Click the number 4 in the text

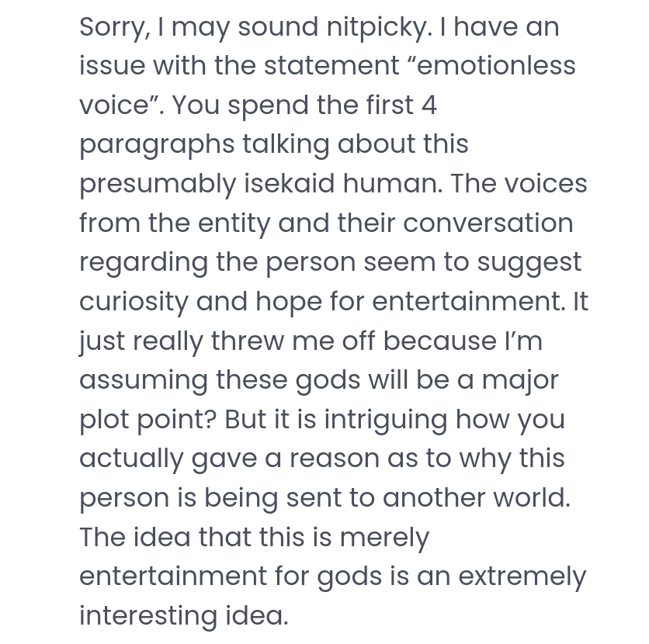429,106
